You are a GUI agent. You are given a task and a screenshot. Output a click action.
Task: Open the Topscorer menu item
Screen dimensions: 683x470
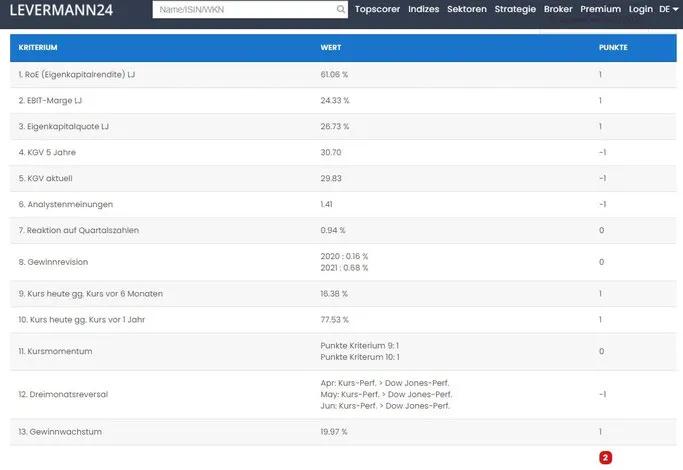coord(377,9)
